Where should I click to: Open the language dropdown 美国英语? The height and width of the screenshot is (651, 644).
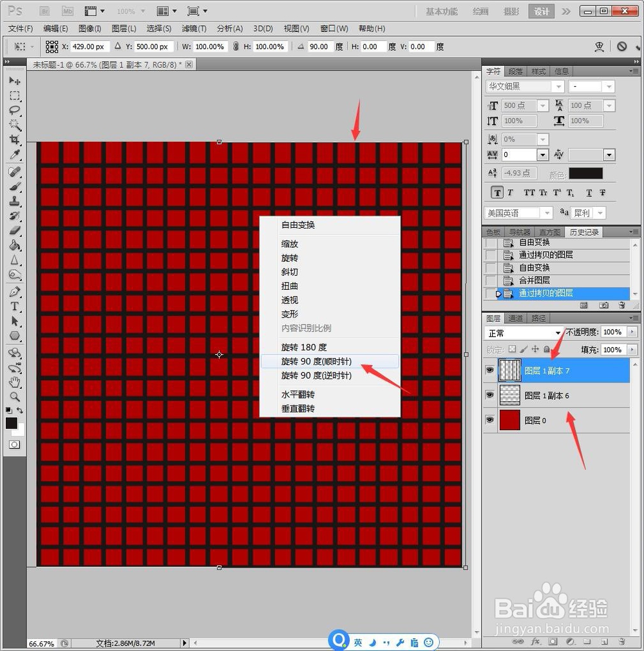pos(547,213)
